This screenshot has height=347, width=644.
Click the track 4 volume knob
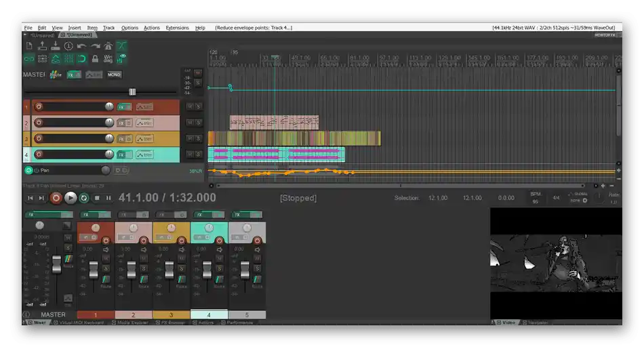(x=109, y=155)
